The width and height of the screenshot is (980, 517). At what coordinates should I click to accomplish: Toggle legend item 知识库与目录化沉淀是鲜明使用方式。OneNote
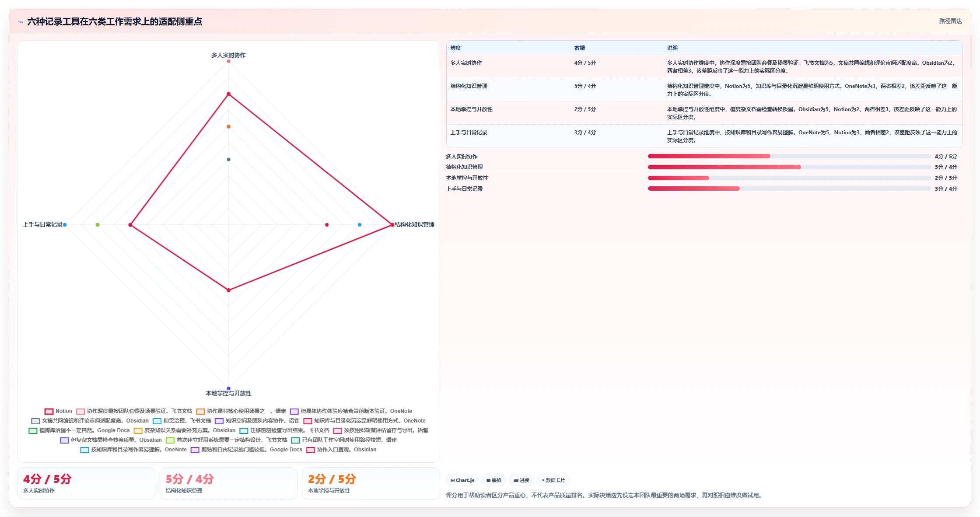pyautogui.click(x=364, y=421)
